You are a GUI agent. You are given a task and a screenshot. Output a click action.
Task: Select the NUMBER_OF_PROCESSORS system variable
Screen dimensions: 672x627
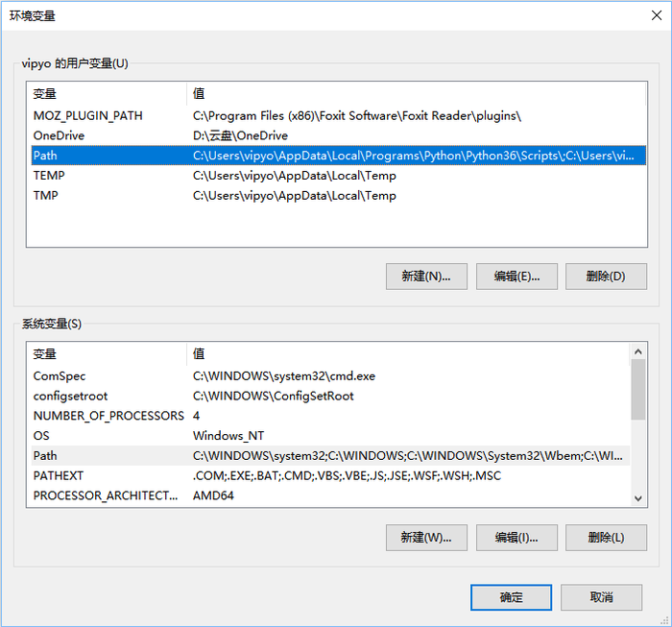tap(330, 416)
